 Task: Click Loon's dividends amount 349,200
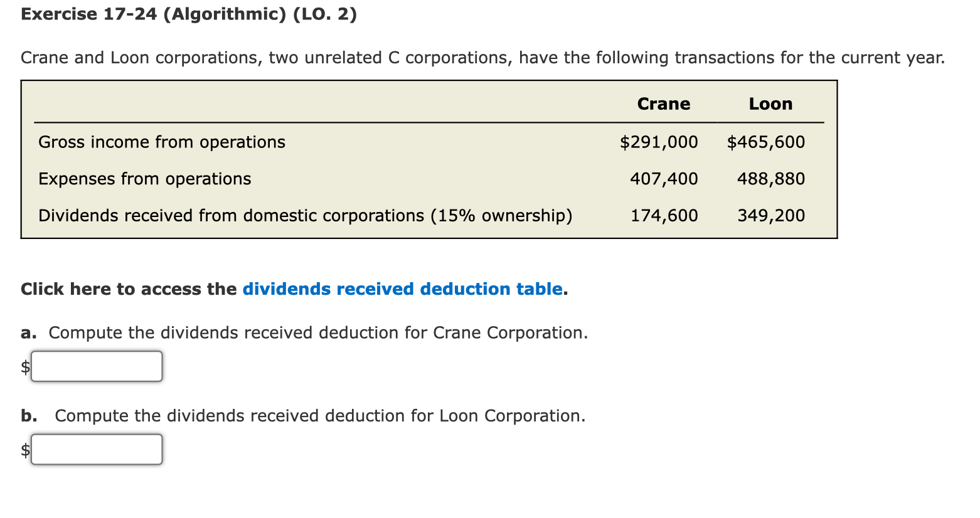click(x=770, y=215)
